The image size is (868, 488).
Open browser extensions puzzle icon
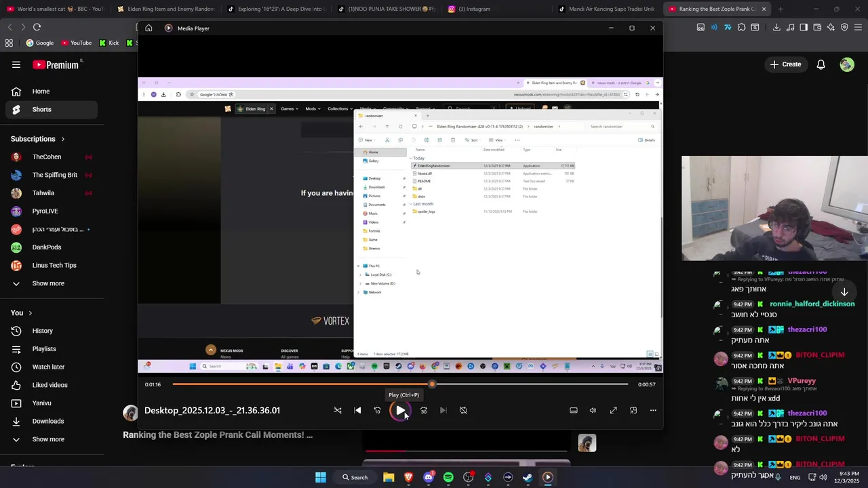click(741, 27)
